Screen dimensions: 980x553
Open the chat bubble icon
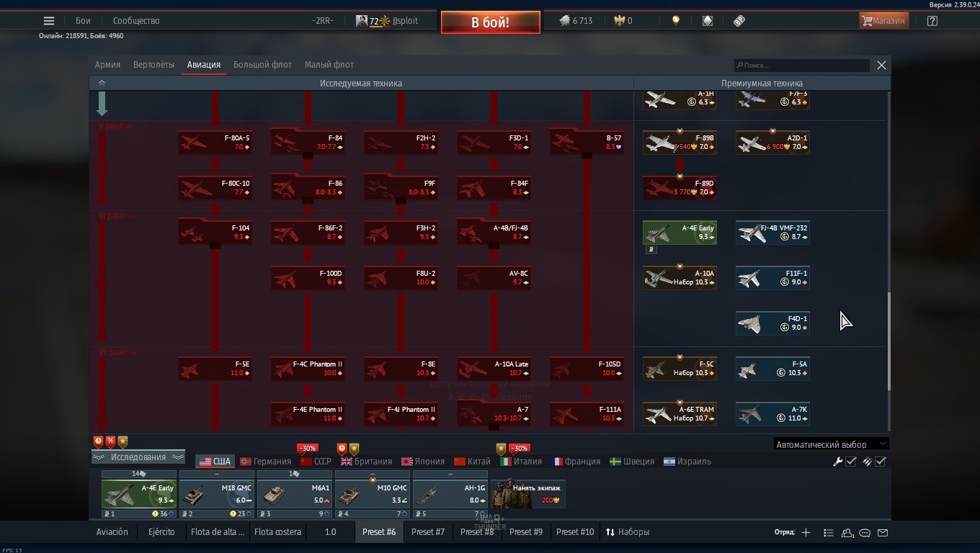[865, 532]
